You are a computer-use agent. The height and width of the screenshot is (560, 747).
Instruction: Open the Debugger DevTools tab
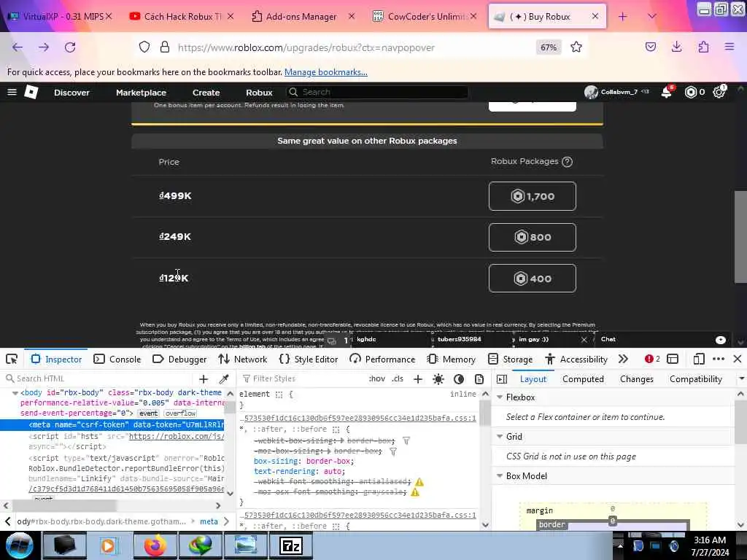click(x=179, y=359)
